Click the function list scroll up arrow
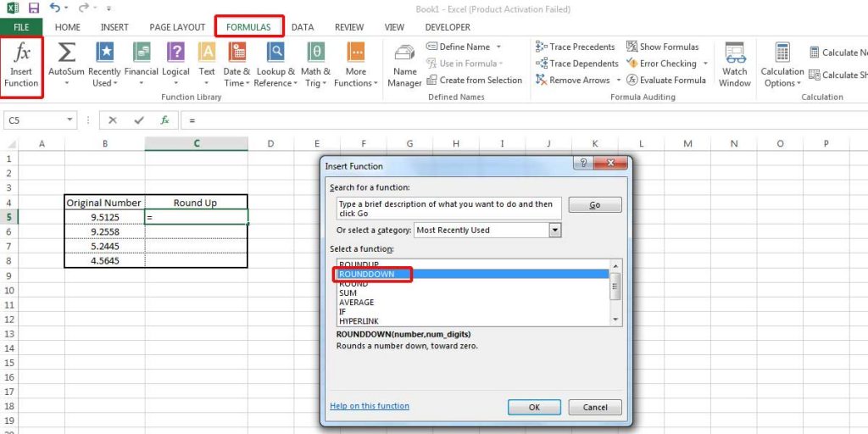The height and width of the screenshot is (434, 868). pos(615,265)
